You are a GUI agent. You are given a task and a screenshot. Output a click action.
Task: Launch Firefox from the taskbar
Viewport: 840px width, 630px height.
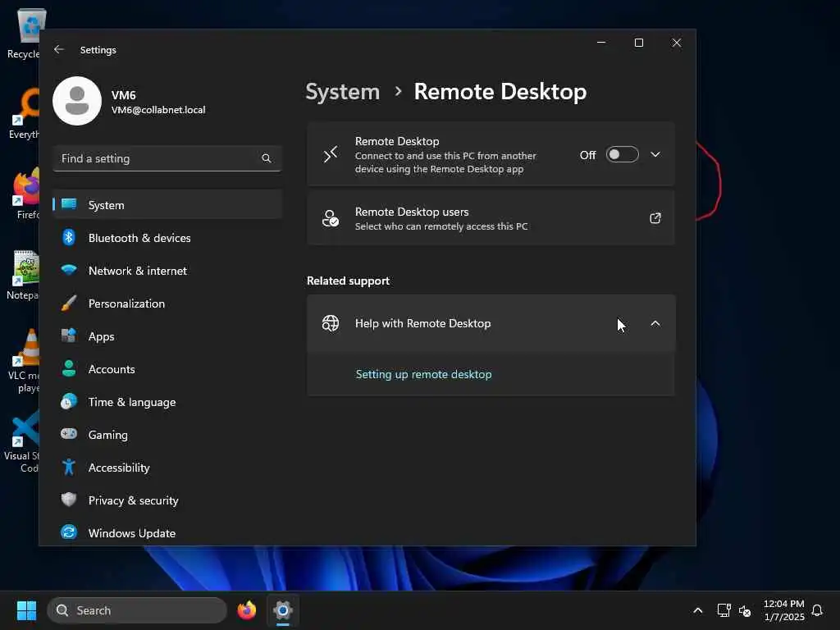(x=246, y=610)
